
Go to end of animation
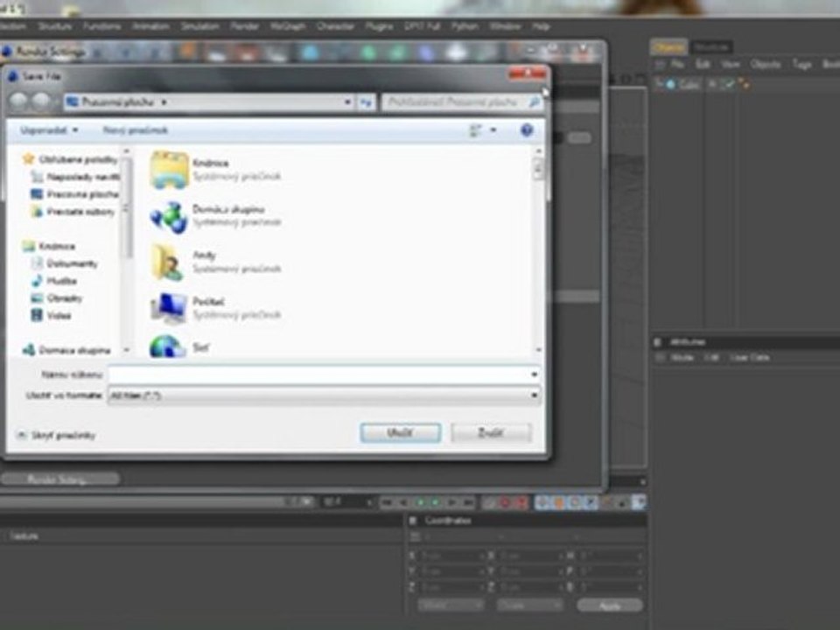[468, 502]
